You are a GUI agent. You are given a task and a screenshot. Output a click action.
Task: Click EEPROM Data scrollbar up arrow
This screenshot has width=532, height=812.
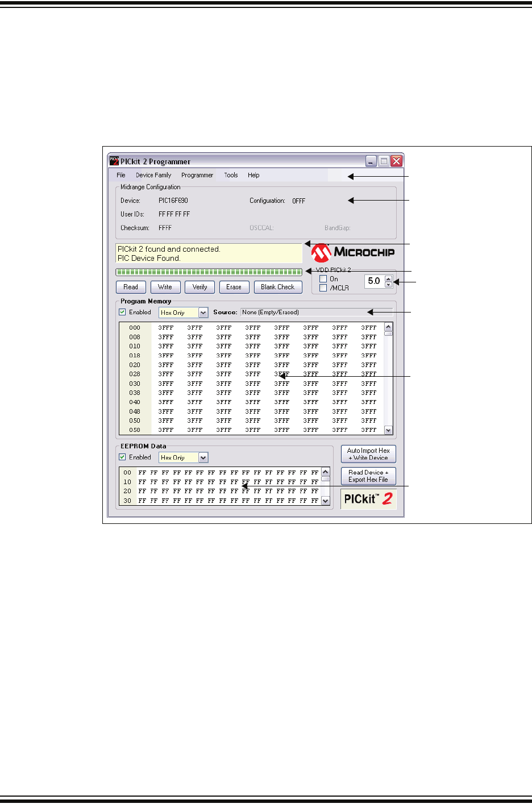tap(326, 472)
